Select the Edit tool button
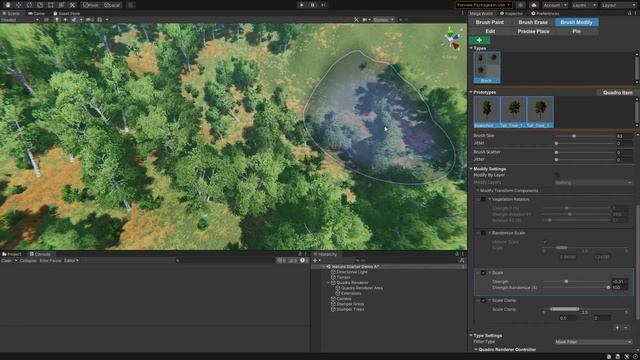Screen dimensions: 640x360 click(x=490, y=31)
